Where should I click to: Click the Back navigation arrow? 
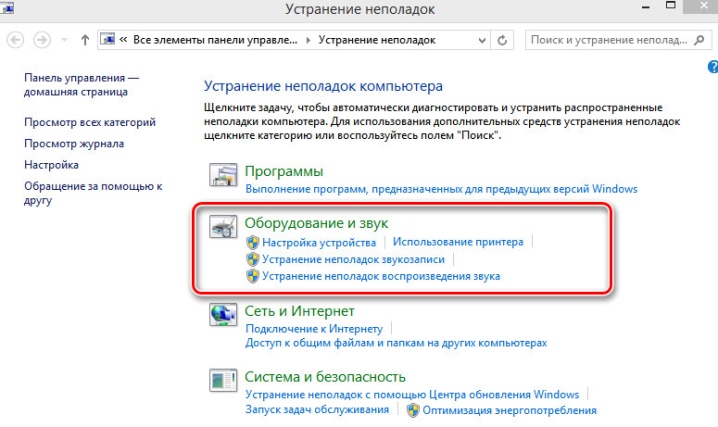(x=15, y=40)
